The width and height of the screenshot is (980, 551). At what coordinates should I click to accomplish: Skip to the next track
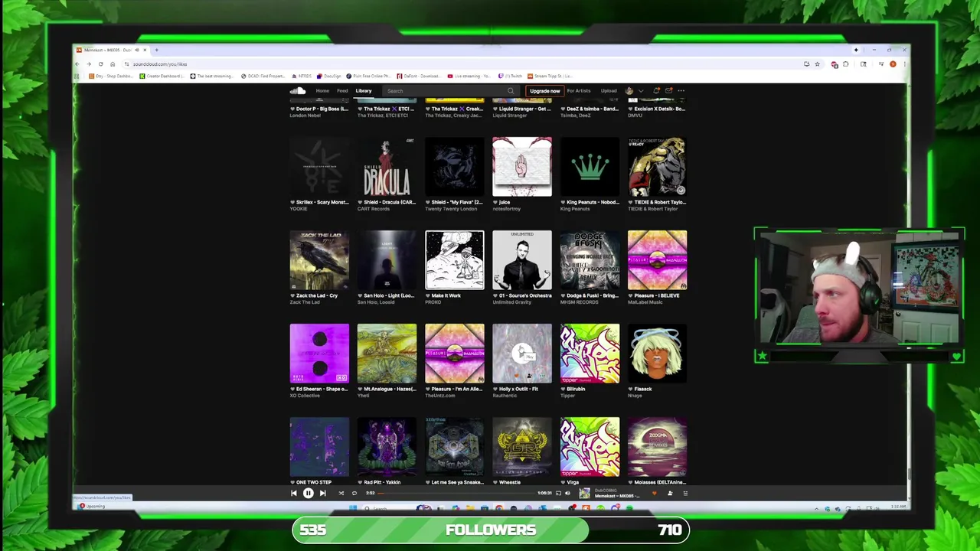pos(322,494)
